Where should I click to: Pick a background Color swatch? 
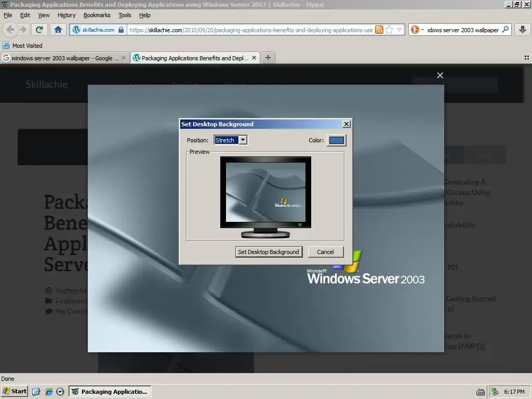pos(336,140)
